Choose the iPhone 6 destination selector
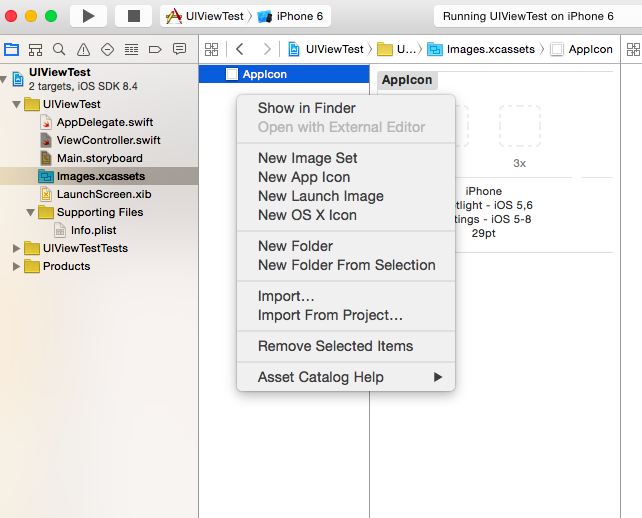 tap(290, 16)
